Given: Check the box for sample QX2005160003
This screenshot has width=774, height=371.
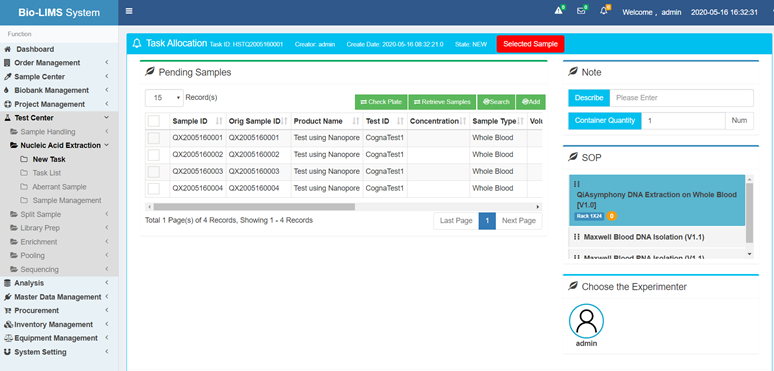Looking at the screenshot, I should point(154,172).
